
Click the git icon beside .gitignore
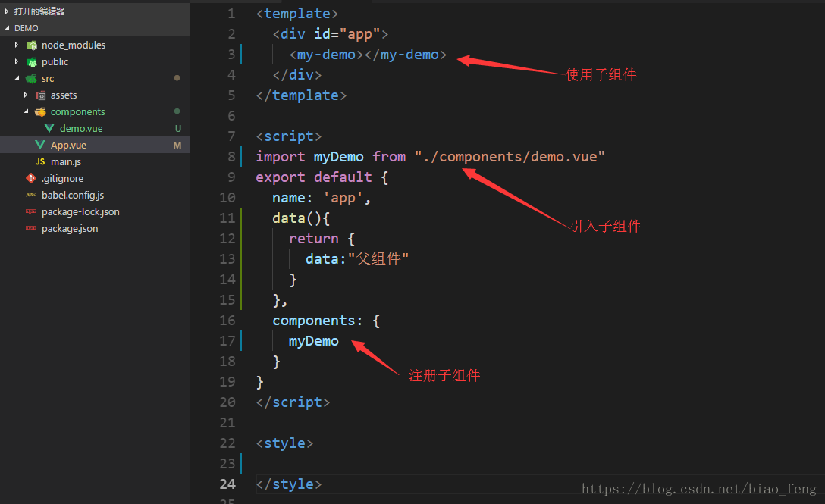(x=31, y=178)
